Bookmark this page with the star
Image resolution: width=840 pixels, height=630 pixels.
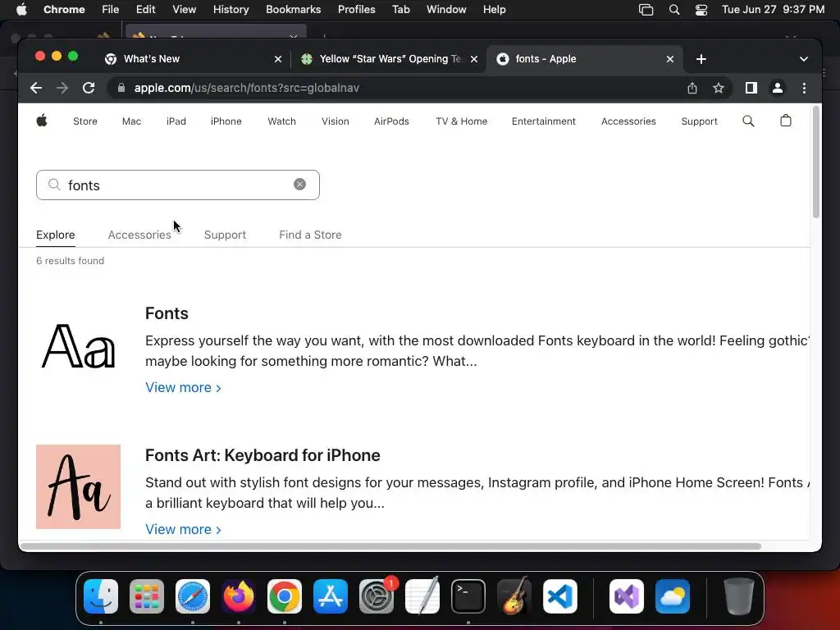point(719,88)
